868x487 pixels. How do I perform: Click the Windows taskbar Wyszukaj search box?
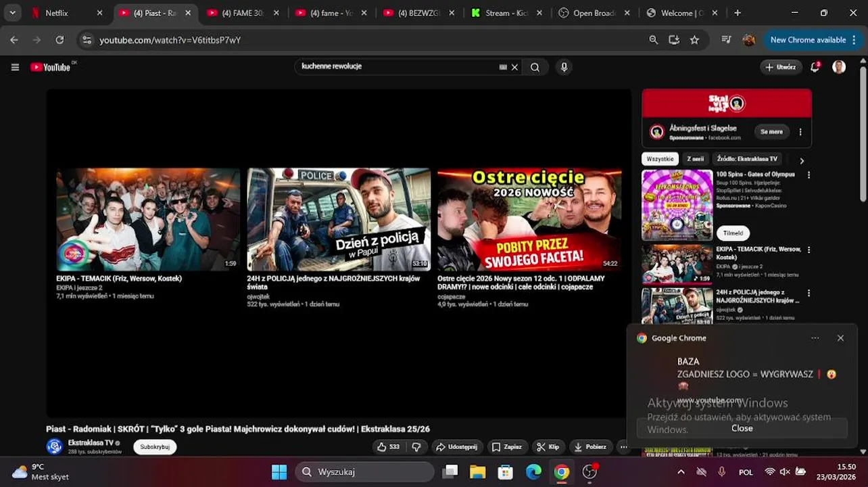364,471
